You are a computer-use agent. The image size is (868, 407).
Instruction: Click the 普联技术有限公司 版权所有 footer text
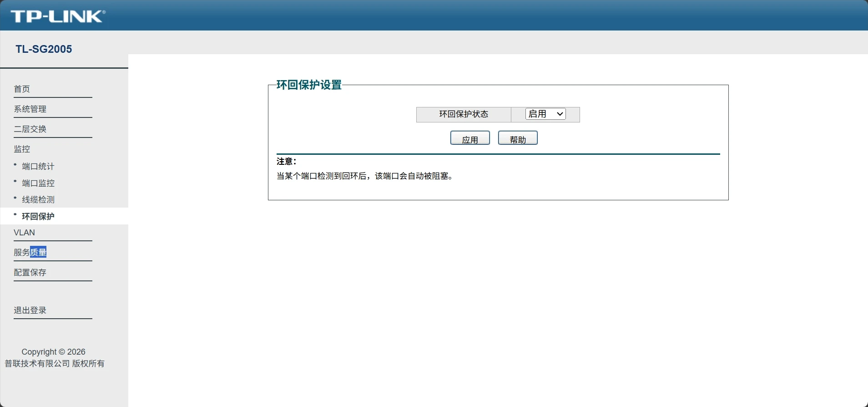[55, 363]
